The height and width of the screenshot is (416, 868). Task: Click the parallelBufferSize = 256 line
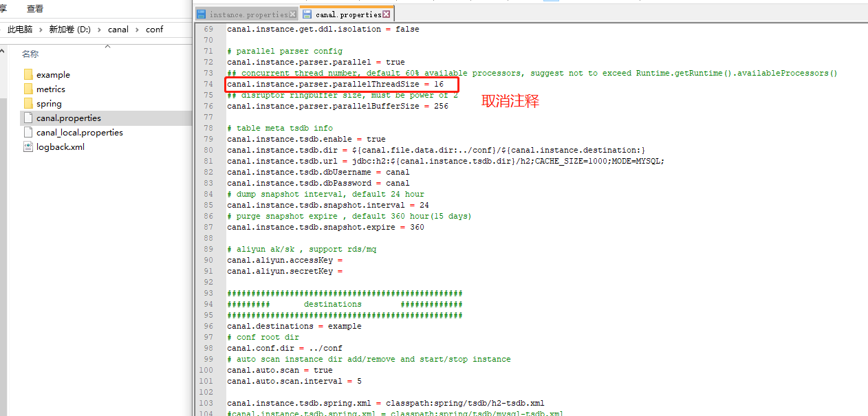click(x=338, y=106)
